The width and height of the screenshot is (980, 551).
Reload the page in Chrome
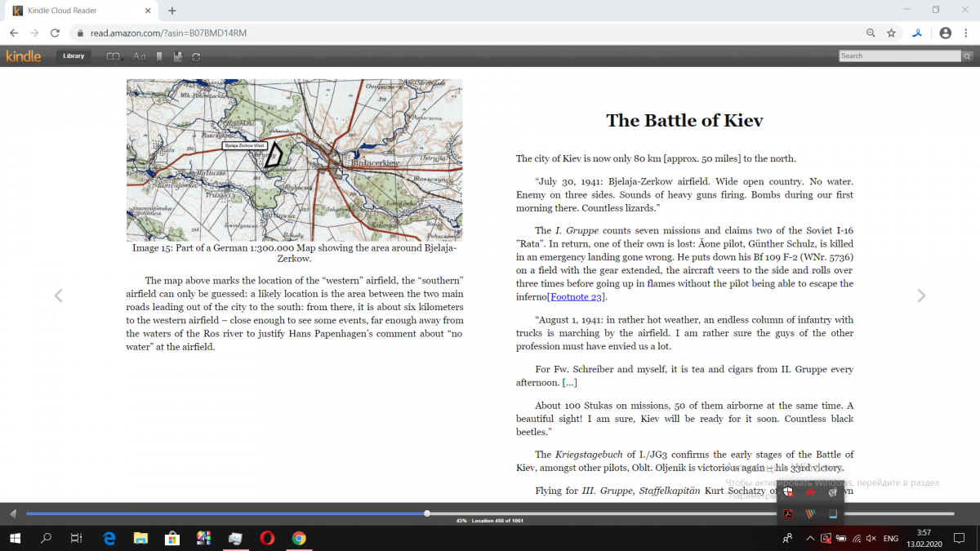(55, 33)
